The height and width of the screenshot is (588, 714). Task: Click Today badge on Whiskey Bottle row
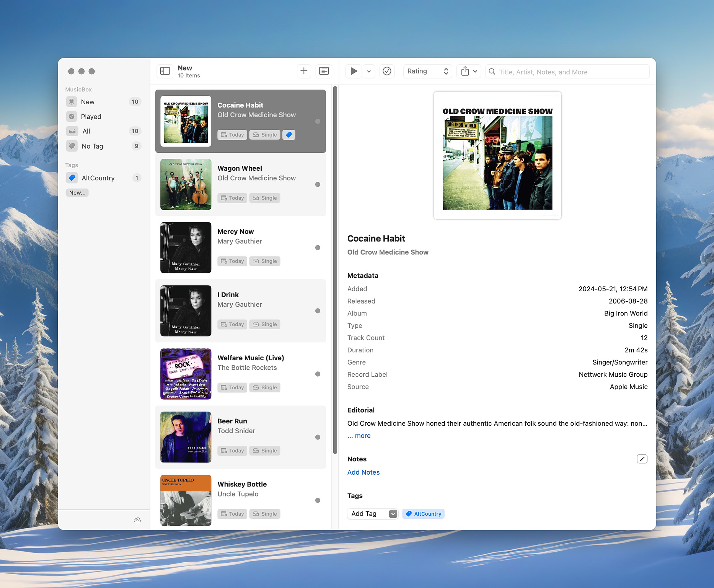[x=232, y=514]
